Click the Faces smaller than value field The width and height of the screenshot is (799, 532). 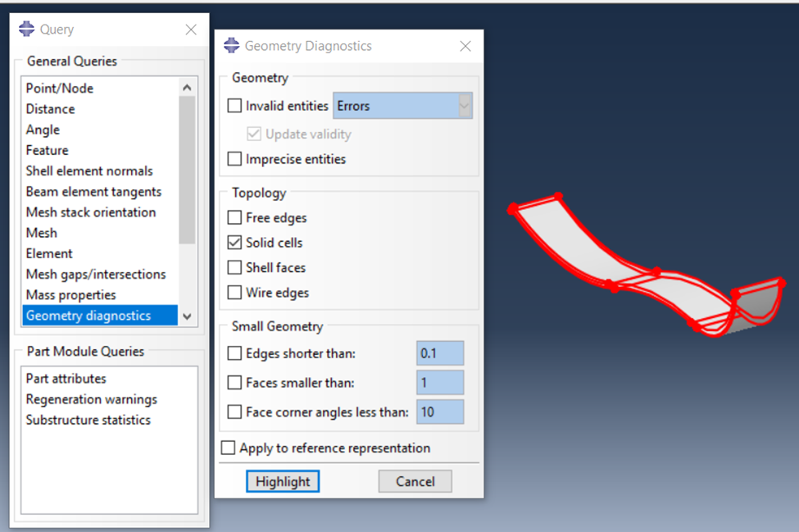[440, 383]
